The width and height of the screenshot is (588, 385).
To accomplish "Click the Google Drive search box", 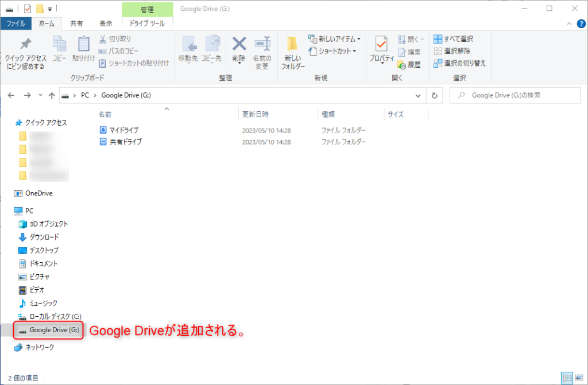I will point(517,96).
